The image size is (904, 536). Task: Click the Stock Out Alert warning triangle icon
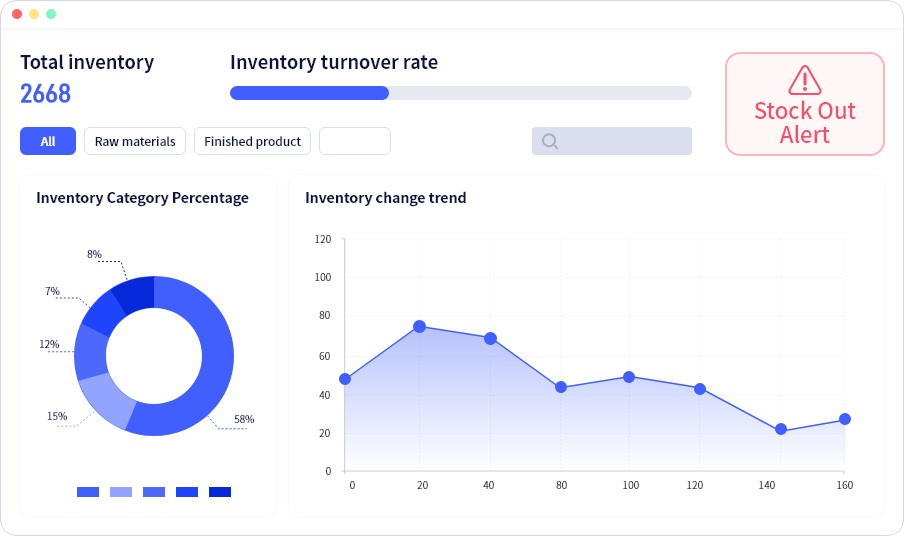(805, 80)
